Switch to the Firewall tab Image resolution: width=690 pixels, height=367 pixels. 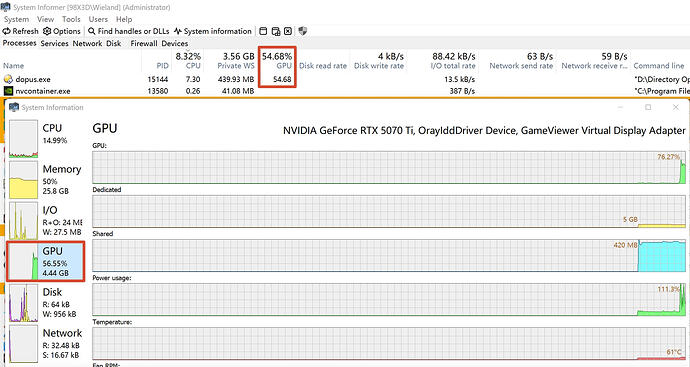point(144,44)
